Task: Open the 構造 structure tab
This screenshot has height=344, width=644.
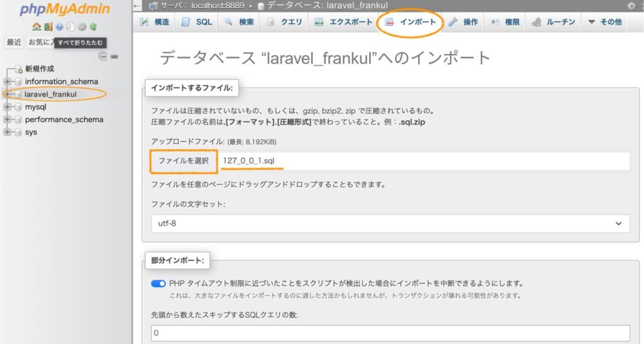Action: 155,22
